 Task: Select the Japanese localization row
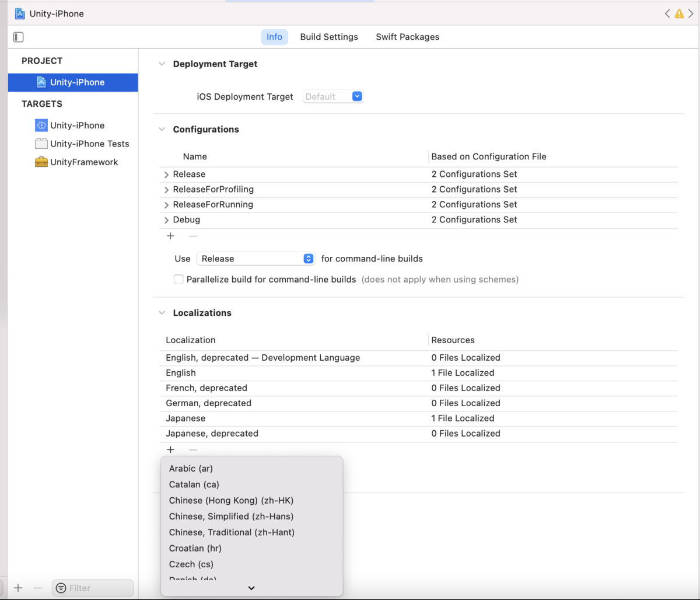coord(418,418)
